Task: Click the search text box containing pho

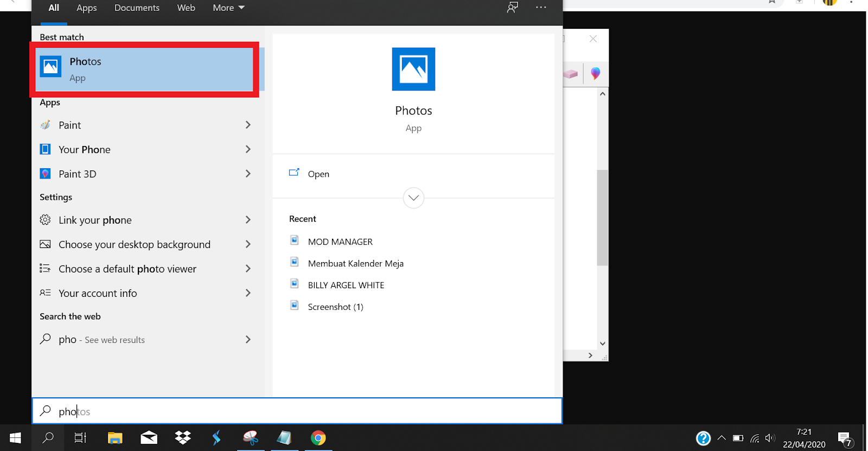Action: pos(297,411)
